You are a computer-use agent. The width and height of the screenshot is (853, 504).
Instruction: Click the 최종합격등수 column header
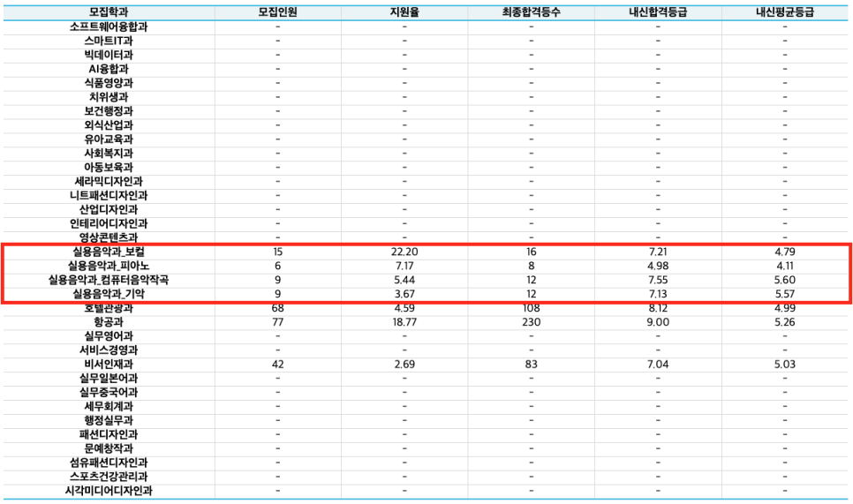click(x=531, y=12)
